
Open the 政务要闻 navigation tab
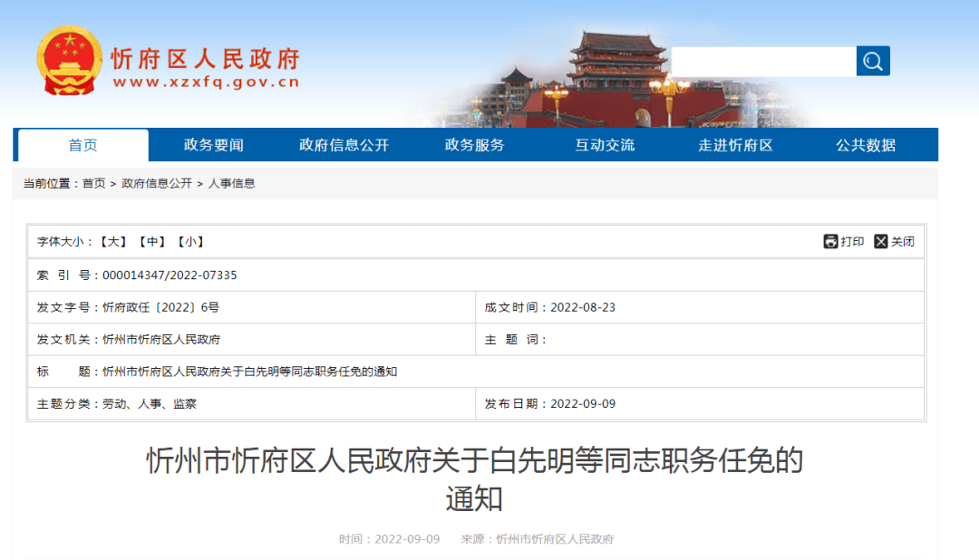click(x=214, y=145)
